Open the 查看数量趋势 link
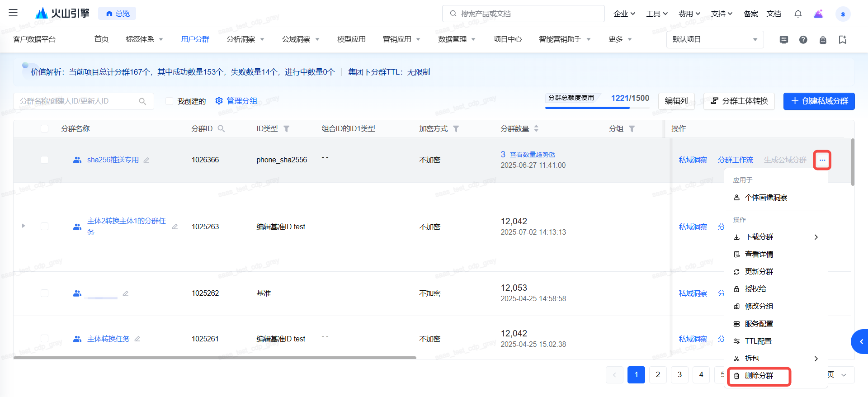The image size is (868, 397). click(532, 155)
